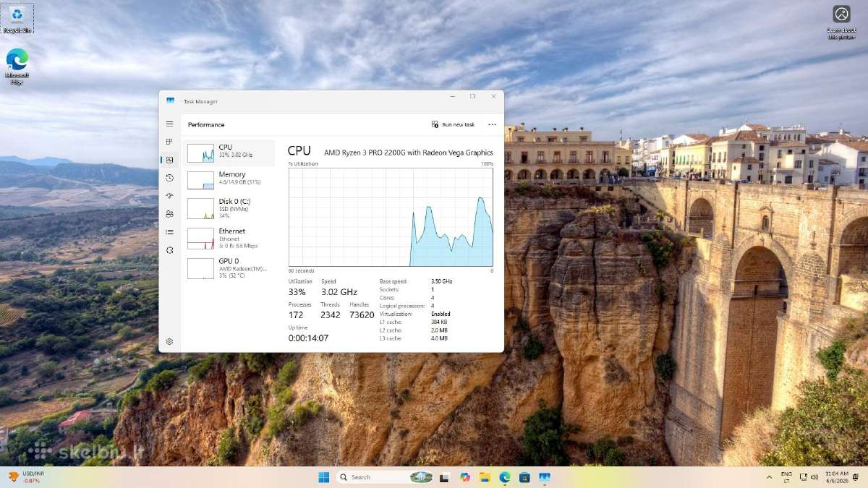Select the Memory resource item
The image size is (868, 488).
(229, 180)
